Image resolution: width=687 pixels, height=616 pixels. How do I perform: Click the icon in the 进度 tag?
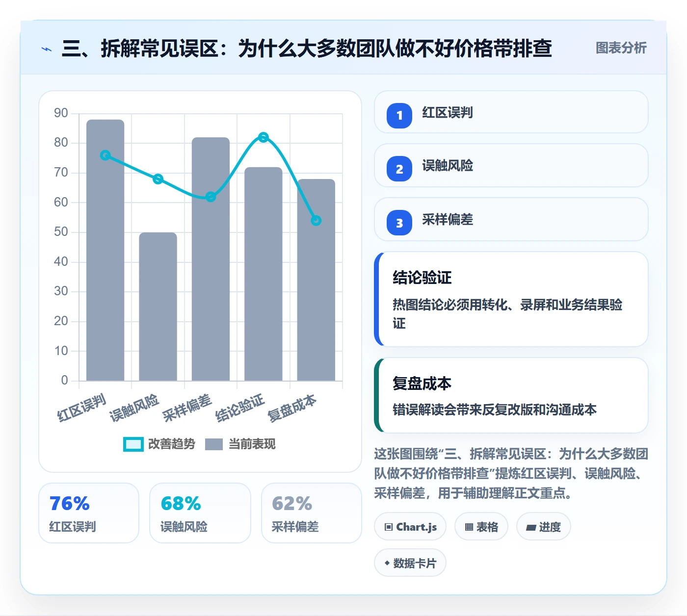coord(531,527)
